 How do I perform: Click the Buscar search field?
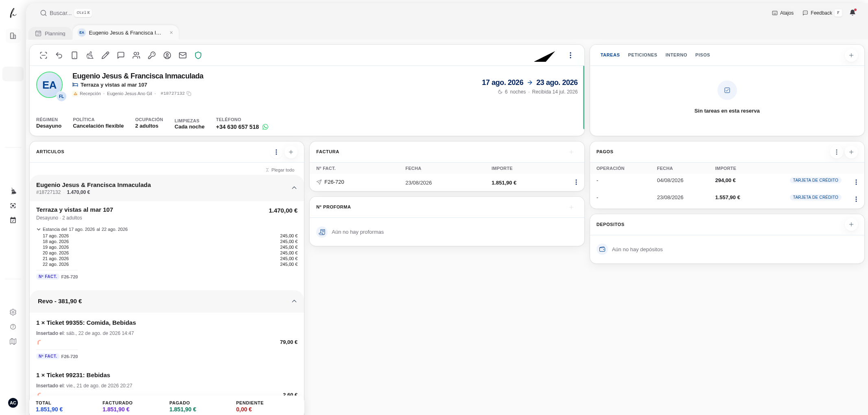pyautogui.click(x=66, y=13)
